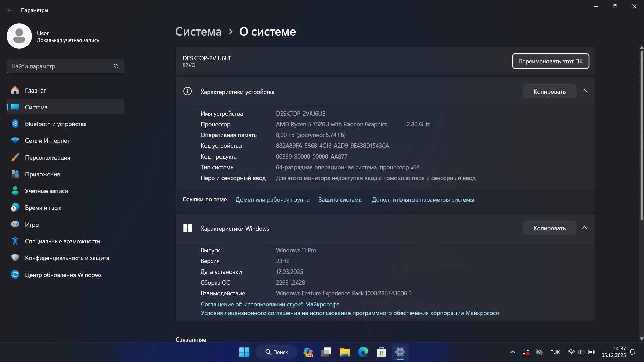This screenshot has height=362, width=644.
Task: Click the back arrow in title bar
Action: (10, 10)
